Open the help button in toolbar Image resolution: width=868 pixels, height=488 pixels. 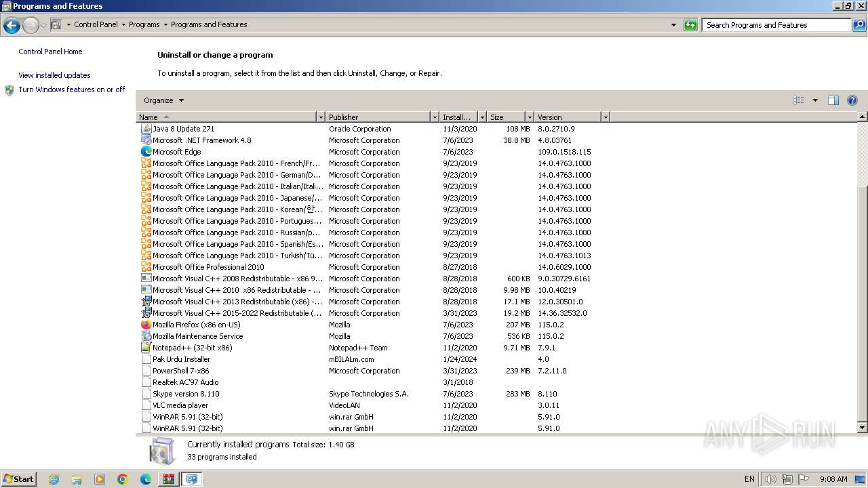[x=852, y=100]
